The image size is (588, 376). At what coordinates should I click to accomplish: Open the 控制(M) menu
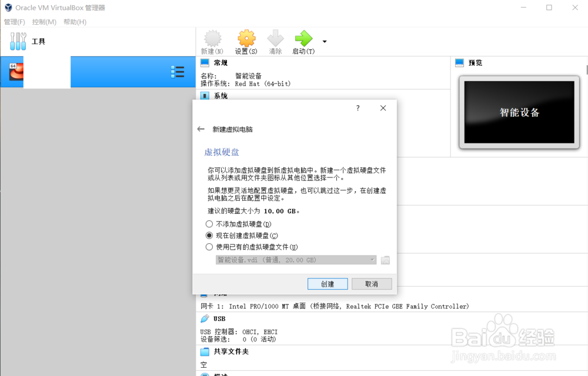tap(44, 22)
